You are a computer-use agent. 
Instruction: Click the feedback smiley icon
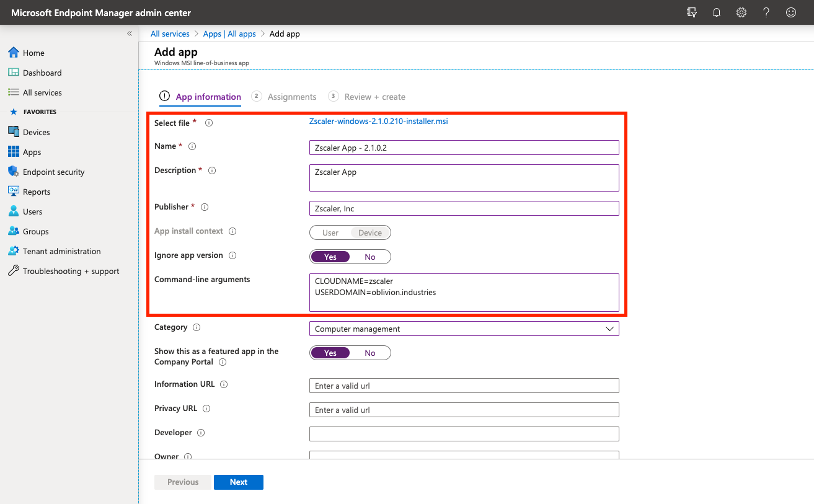coord(791,12)
